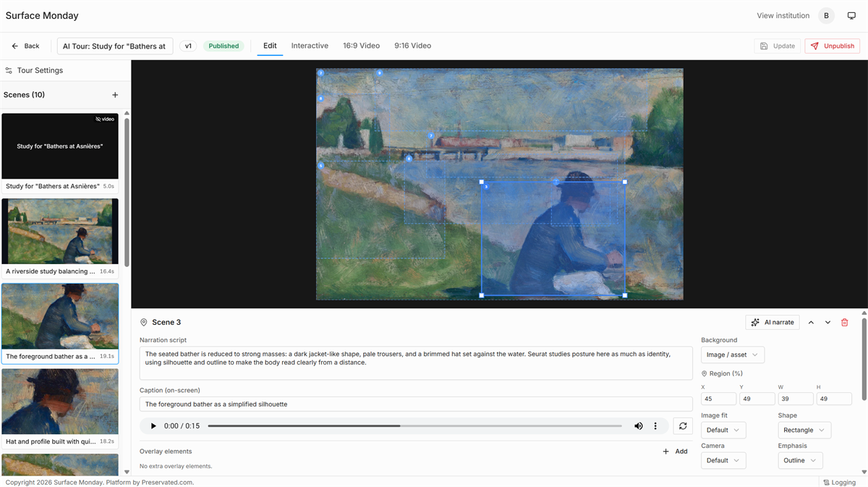Click the 'No extra overlay elements.' text
This screenshot has width=868, height=487.
176,466
